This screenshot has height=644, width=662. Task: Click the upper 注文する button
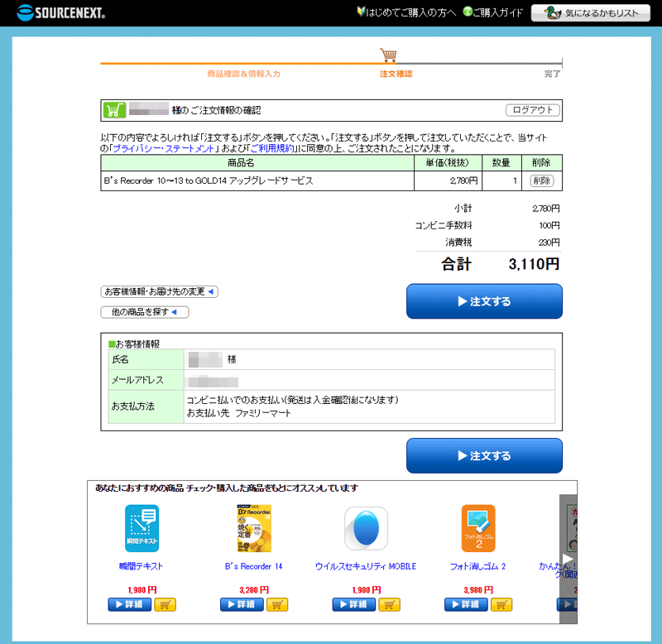pyautogui.click(x=484, y=301)
